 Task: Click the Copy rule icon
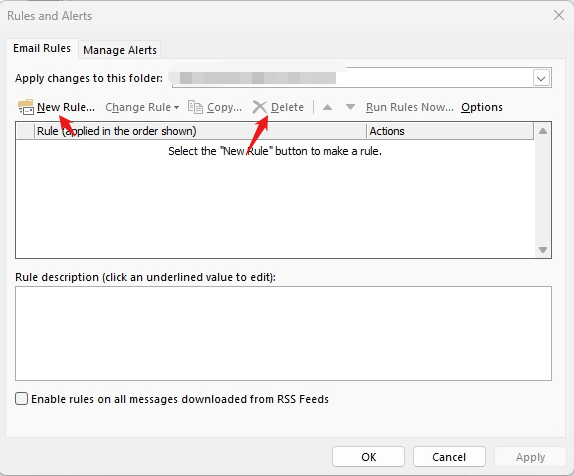(195, 107)
